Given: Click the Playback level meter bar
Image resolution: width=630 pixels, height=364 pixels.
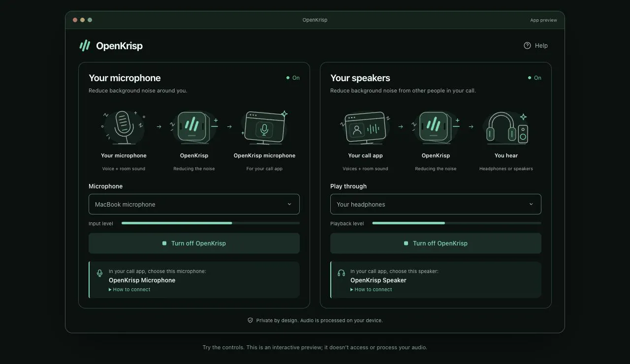Looking at the screenshot, I should [457, 223].
